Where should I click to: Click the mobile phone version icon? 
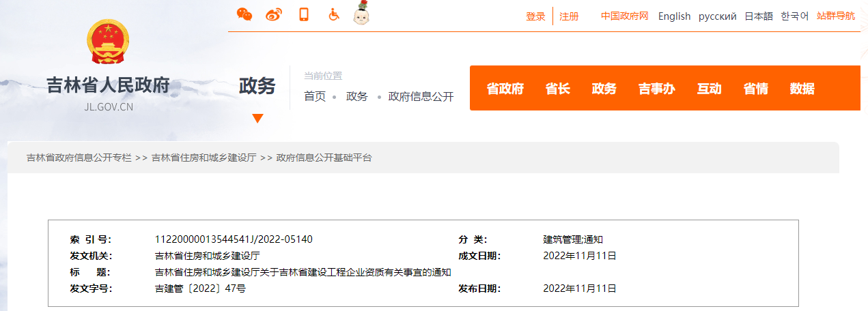pyautogui.click(x=304, y=14)
